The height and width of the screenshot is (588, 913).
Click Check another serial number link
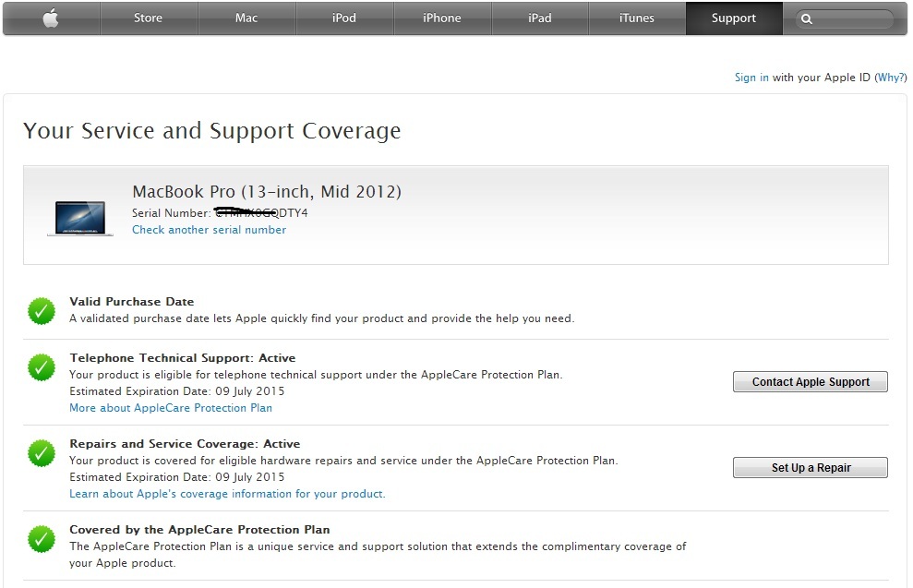click(209, 230)
